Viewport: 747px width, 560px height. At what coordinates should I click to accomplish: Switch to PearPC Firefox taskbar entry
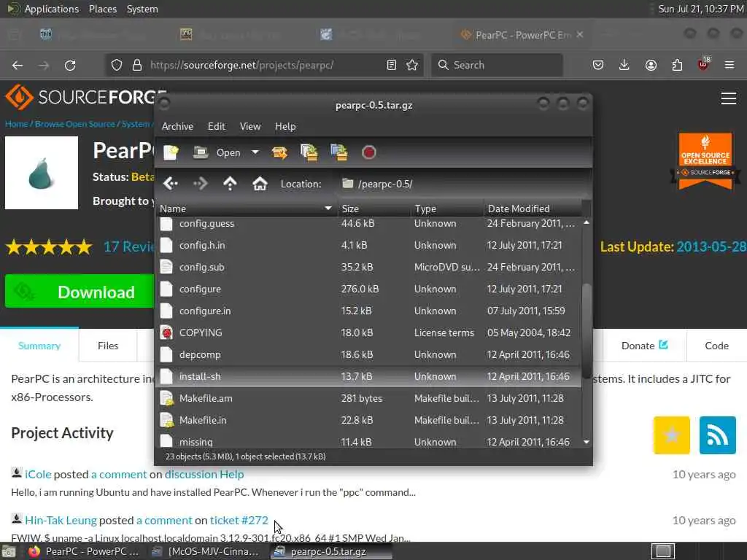[83, 551]
